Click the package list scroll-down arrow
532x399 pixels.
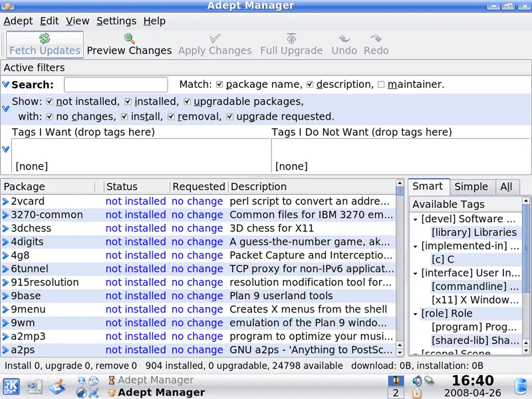pos(400,352)
